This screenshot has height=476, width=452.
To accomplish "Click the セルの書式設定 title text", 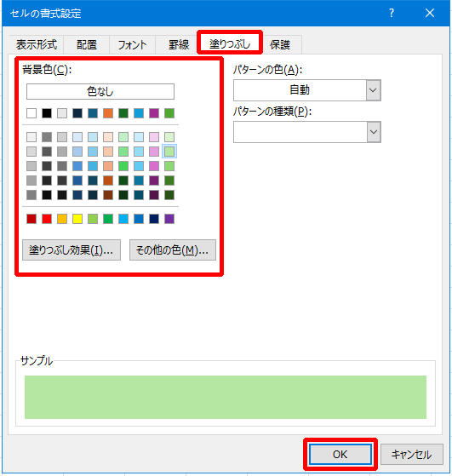I will 45,14.
